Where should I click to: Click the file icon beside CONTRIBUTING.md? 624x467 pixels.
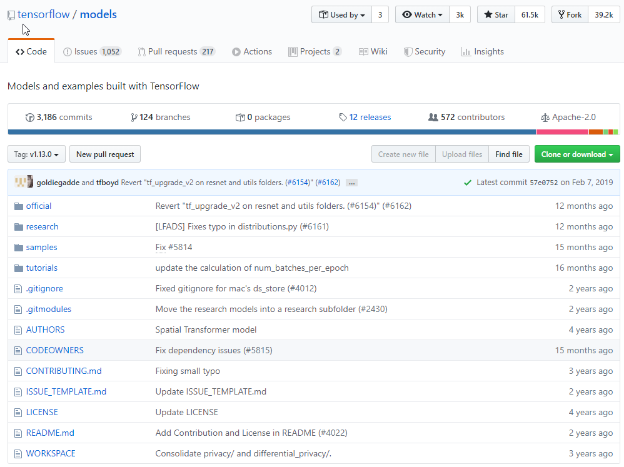pos(18,371)
